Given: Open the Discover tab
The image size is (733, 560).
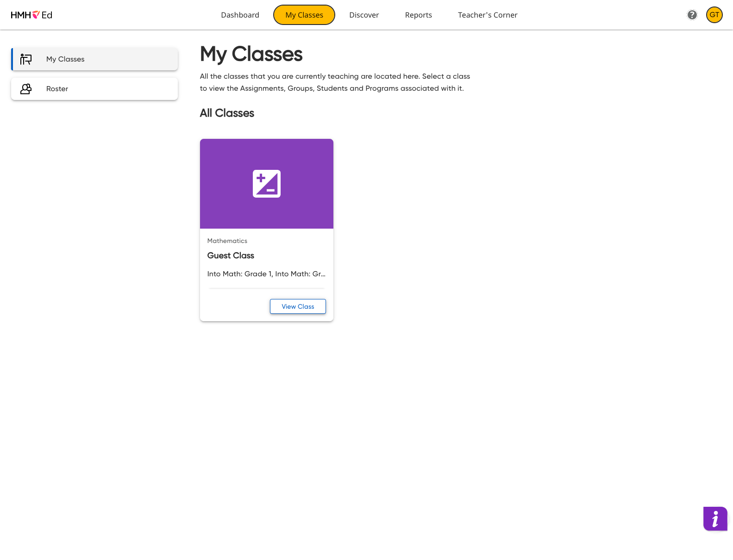Looking at the screenshot, I should [364, 15].
